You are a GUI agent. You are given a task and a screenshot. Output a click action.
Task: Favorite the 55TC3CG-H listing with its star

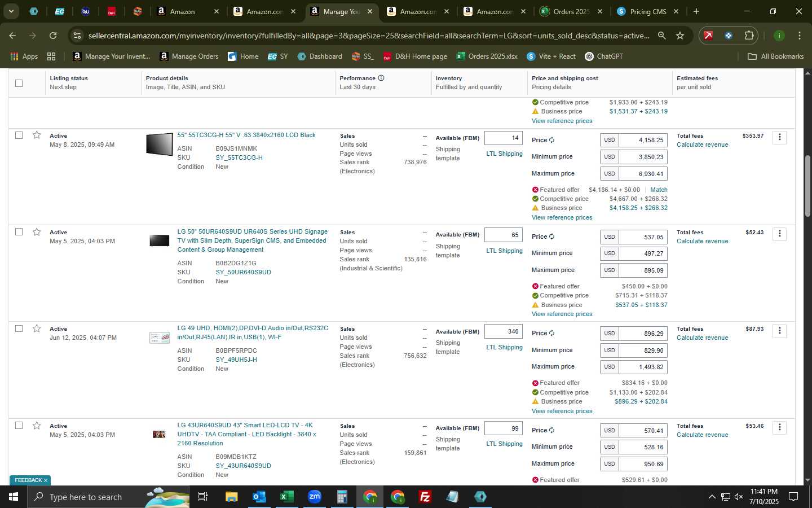click(37, 135)
